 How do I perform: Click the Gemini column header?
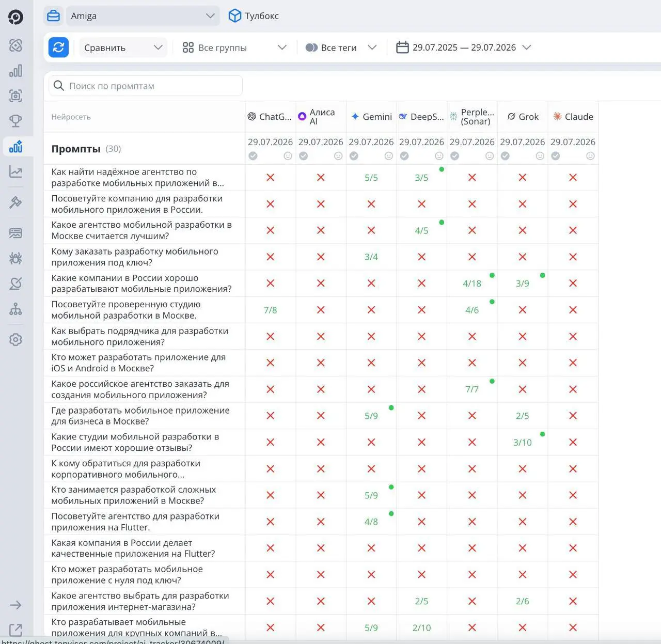click(371, 117)
